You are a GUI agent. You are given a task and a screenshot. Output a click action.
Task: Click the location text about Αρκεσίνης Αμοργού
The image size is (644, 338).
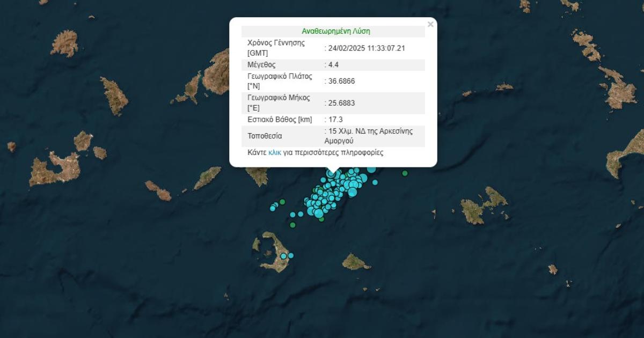(369, 136)
